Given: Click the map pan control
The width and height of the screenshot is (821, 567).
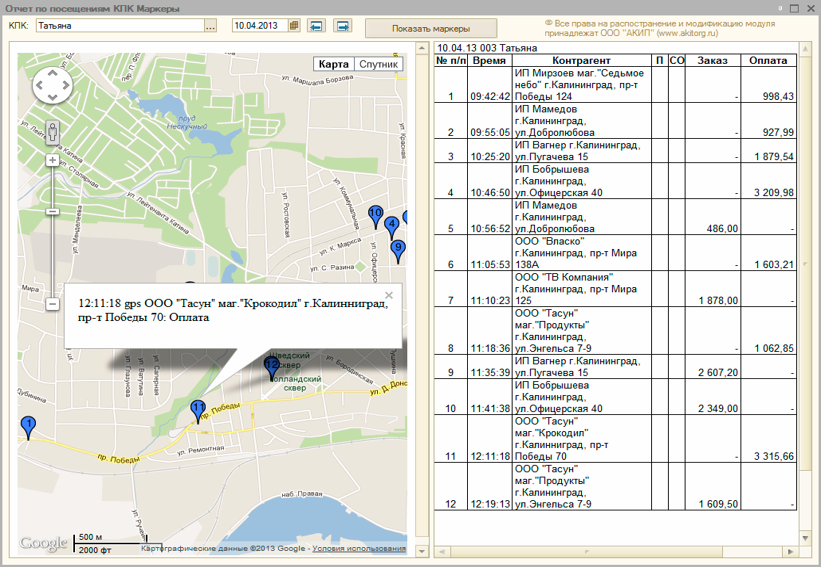Looking at the screenshot, I should tap(52, 85).
